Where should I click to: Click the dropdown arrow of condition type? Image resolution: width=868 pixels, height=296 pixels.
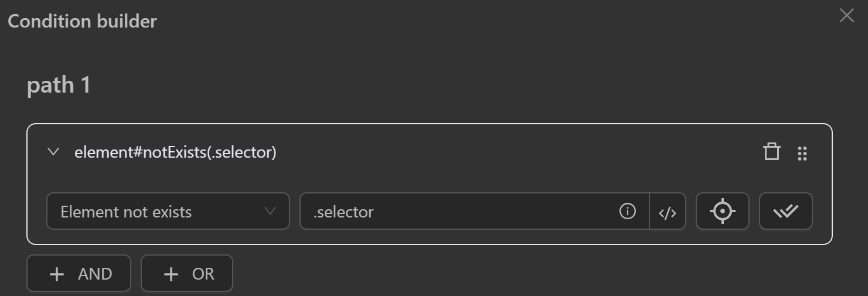[x=270, y=211]
